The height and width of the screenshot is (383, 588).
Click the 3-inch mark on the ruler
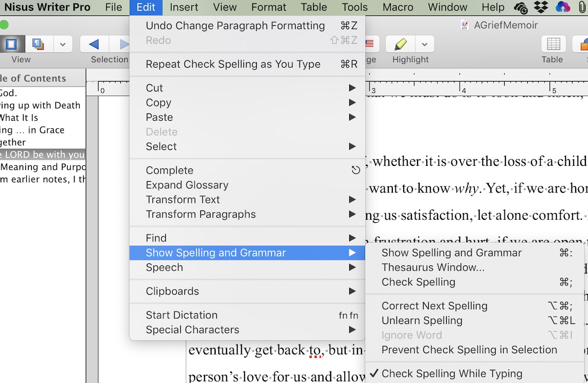pos(370,88)
